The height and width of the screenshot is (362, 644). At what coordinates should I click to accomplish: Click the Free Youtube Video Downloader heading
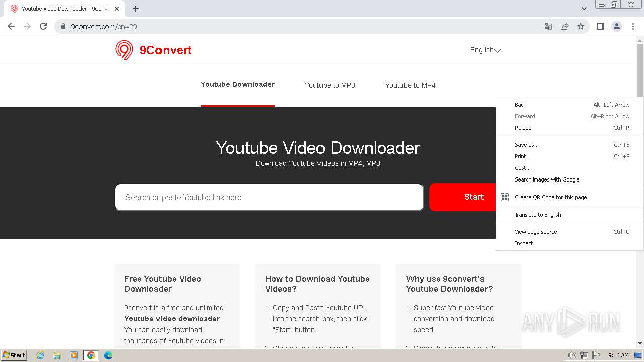[163, 284]
